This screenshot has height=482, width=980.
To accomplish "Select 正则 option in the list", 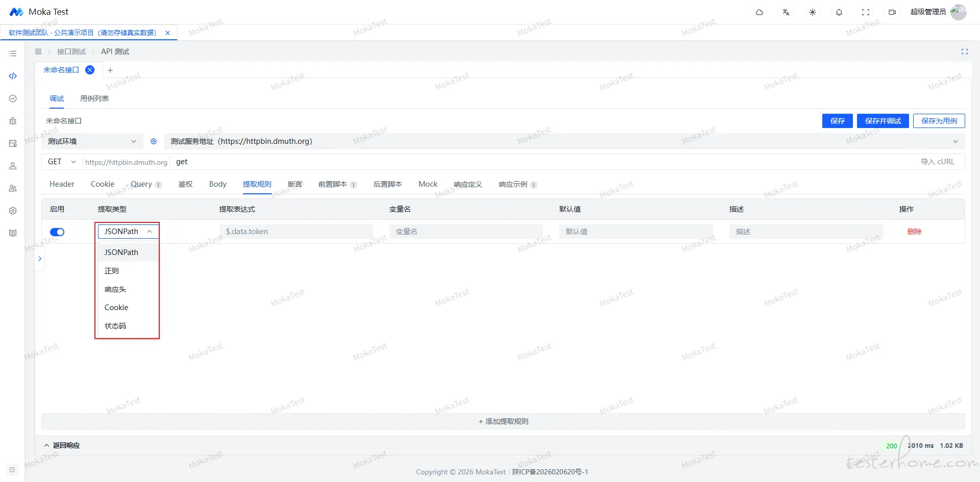I will click(x=128, y=271).
